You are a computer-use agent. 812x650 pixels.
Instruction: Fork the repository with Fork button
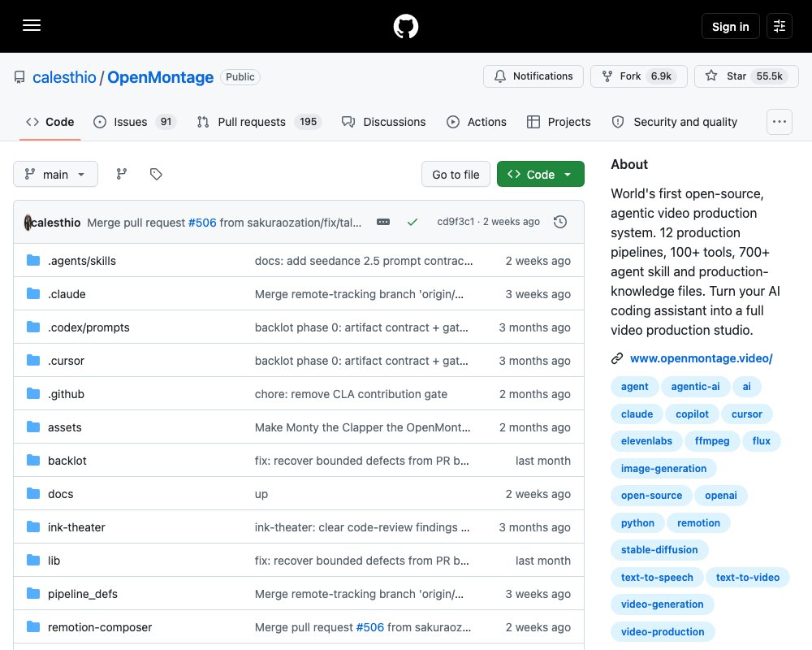coord(638,76)
